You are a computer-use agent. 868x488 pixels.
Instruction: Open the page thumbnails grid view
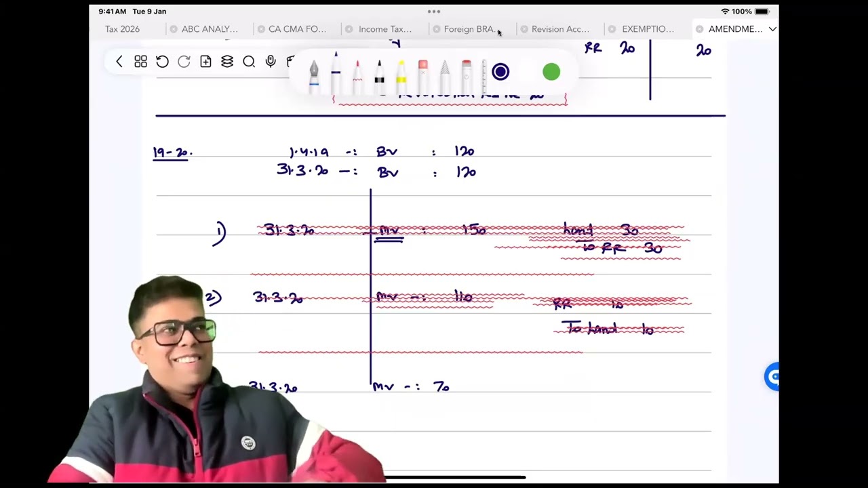140,62
